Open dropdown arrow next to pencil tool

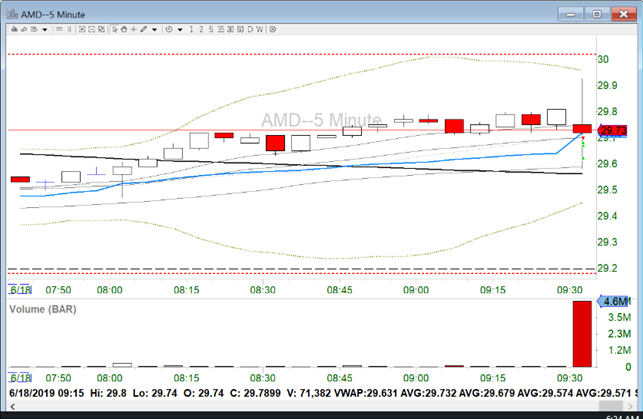(x=155, y=29)
